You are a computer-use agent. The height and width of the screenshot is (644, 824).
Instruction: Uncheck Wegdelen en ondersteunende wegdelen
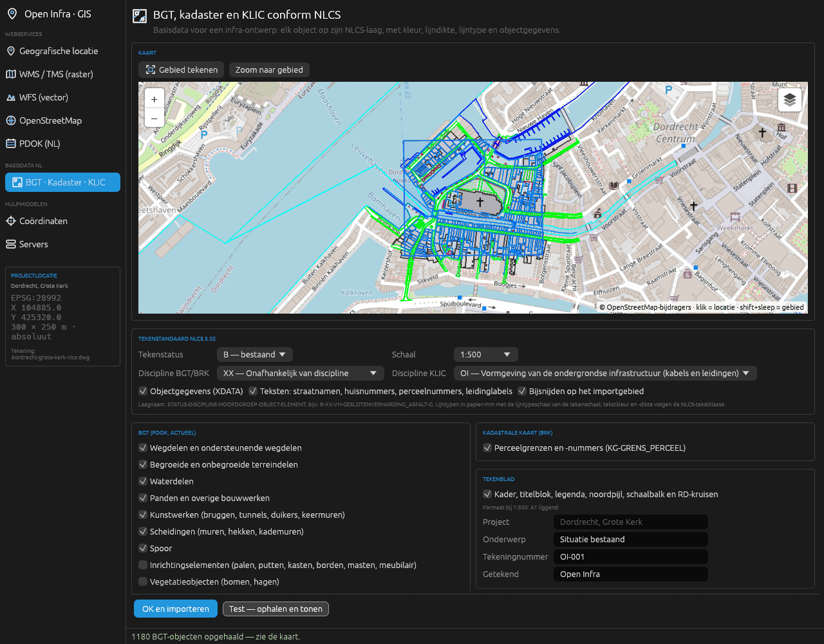coord(143,448)
